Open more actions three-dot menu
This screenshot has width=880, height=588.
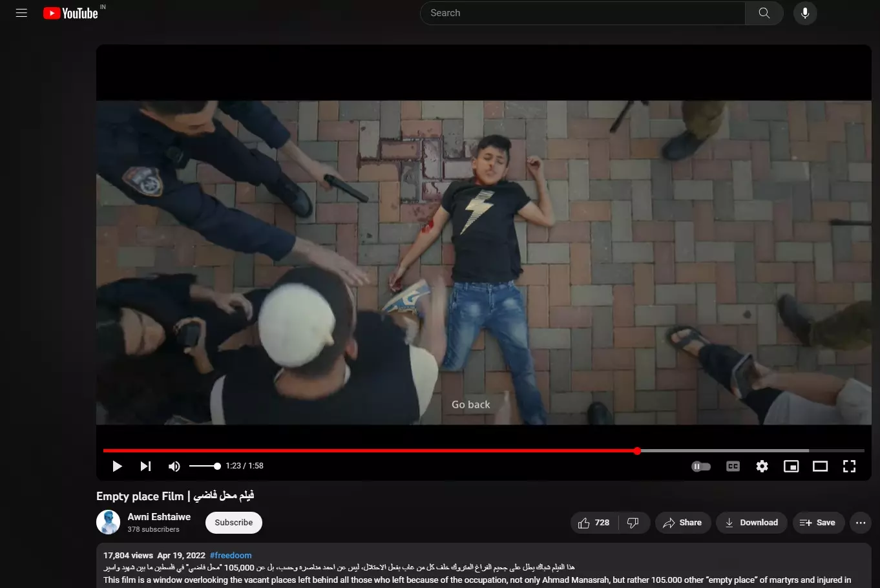pos(861,523)
